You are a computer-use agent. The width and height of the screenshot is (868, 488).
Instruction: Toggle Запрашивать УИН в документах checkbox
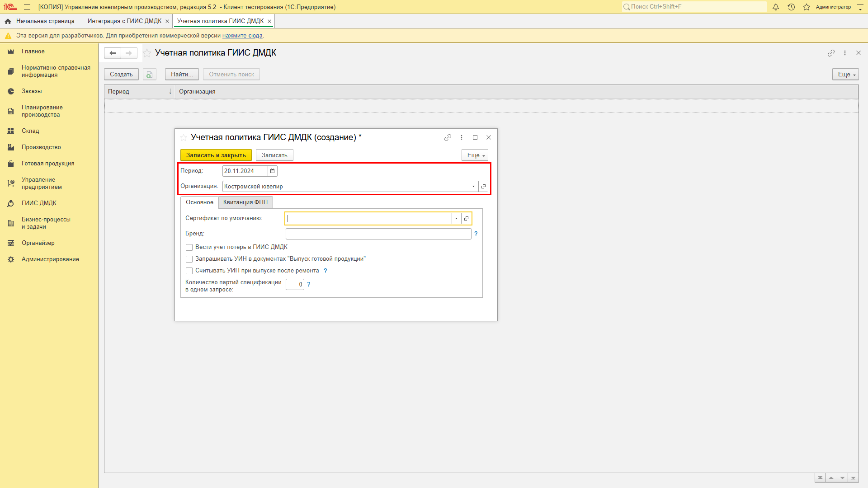[189, 259]
